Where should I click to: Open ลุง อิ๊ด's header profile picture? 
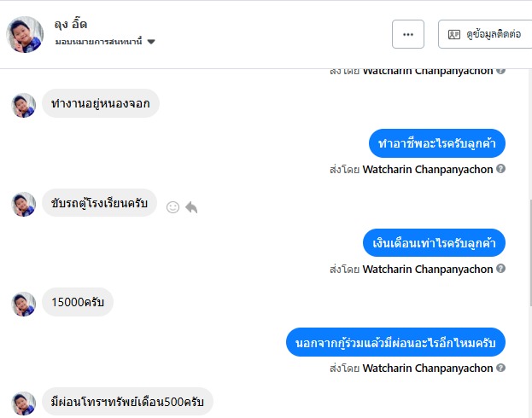25,34
